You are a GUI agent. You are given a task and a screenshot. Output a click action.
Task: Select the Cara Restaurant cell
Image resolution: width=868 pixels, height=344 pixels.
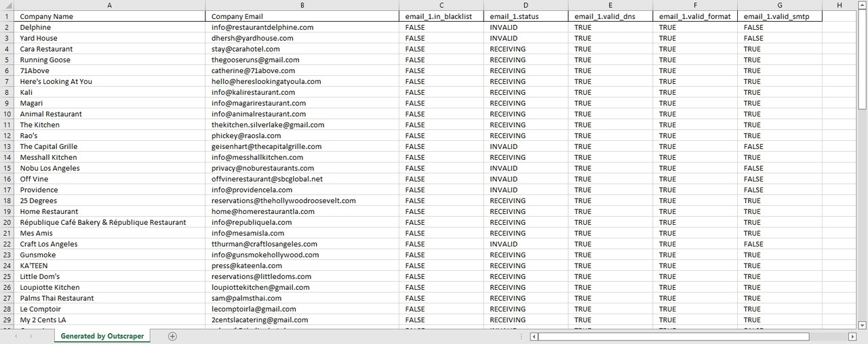pyautogui.click(x=111, y=49)
